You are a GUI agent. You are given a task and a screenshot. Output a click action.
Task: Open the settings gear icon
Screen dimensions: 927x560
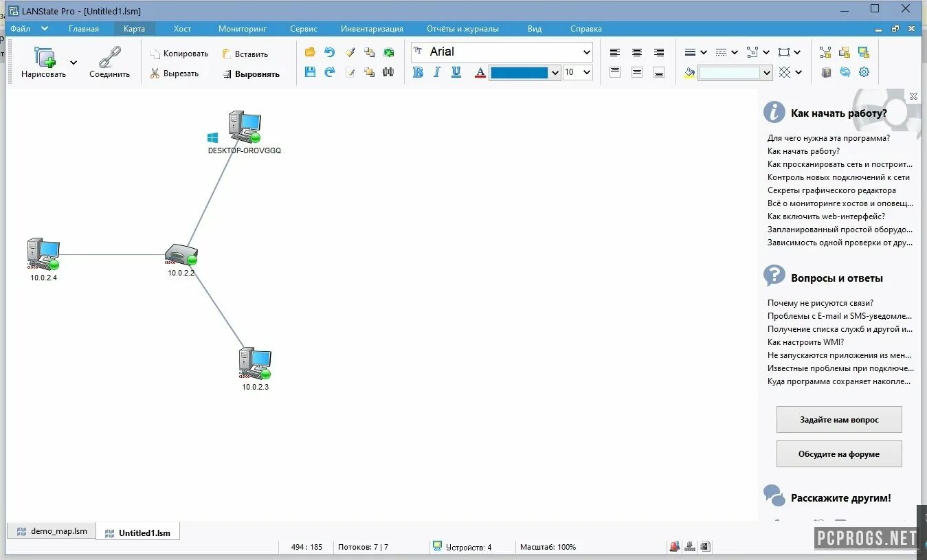click(x=864, y=71)
